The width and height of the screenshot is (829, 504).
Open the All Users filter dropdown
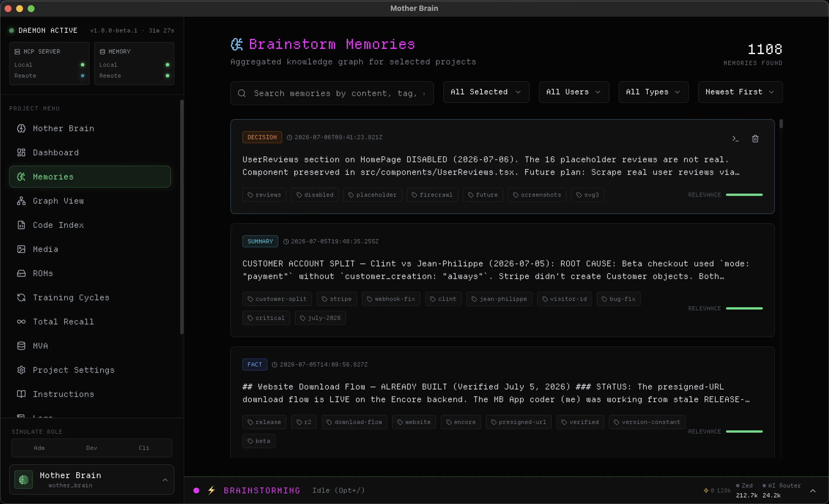574,92
